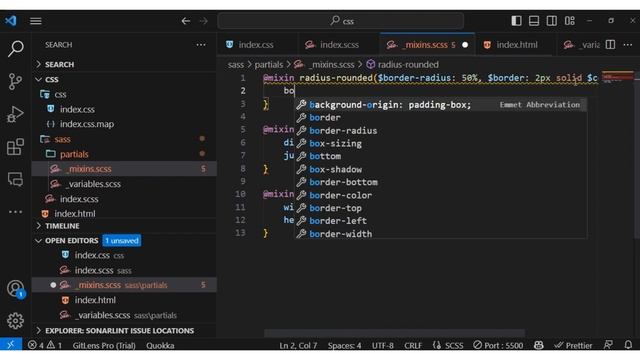
Task: Open the Search view in activity bar
Action: click(x=16, y=49)
